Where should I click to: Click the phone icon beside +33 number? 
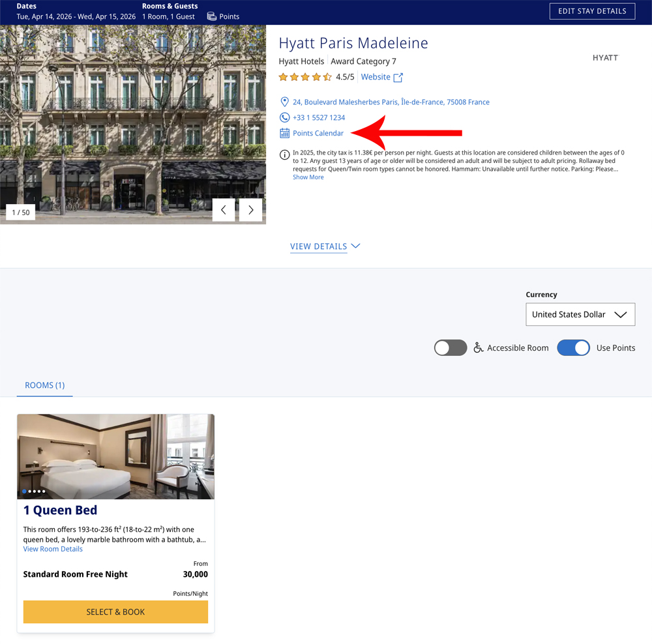(x=284, y=118)
